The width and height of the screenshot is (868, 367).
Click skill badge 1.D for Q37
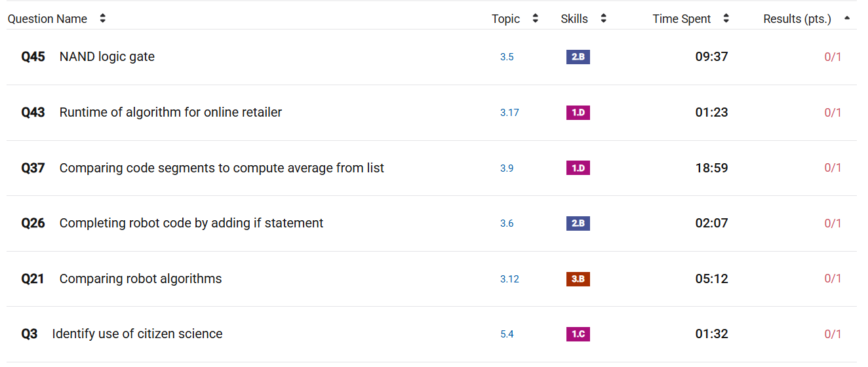click(x=578, y=168)
